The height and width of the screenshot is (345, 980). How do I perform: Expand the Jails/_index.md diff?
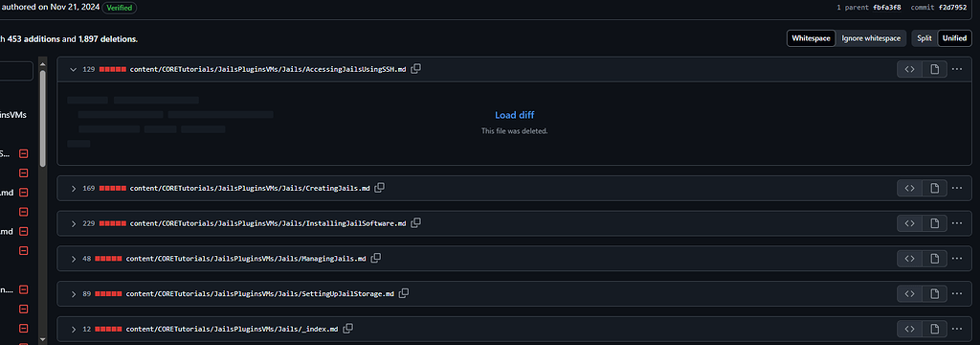(73, 329)
